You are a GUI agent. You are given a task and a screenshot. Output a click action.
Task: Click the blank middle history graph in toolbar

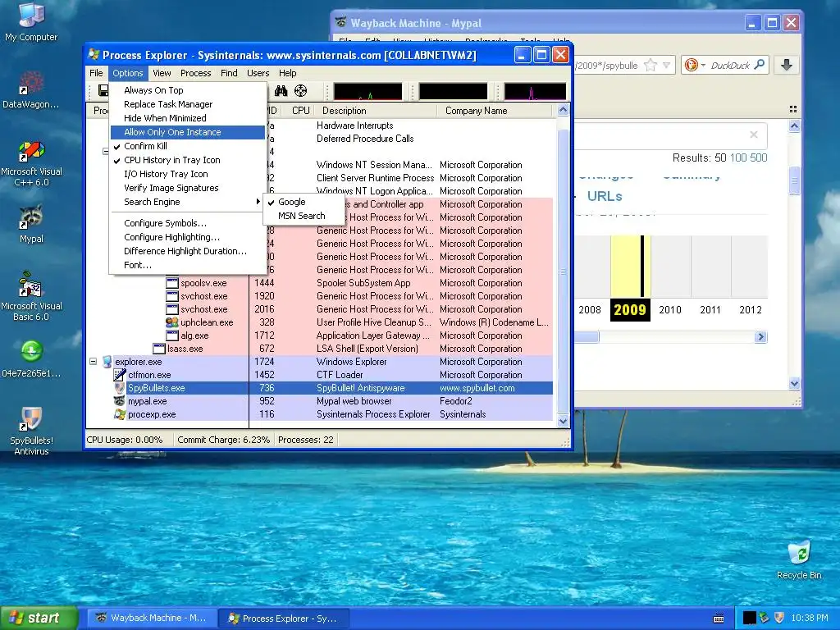tap(453, 92)
